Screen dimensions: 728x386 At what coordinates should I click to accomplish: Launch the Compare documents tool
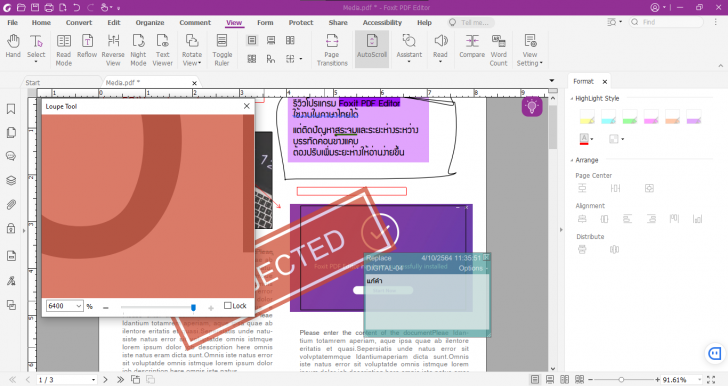(x=472, y=46)
